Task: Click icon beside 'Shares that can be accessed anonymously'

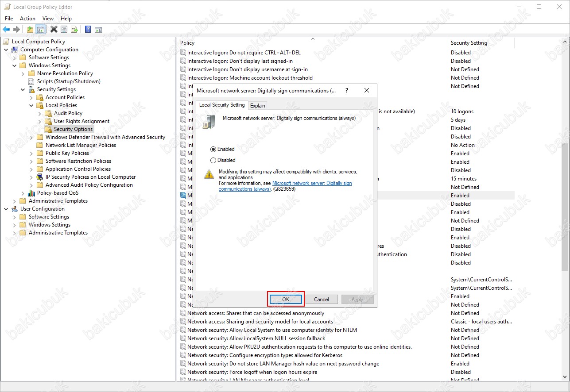Action: [x=183, y=313]
